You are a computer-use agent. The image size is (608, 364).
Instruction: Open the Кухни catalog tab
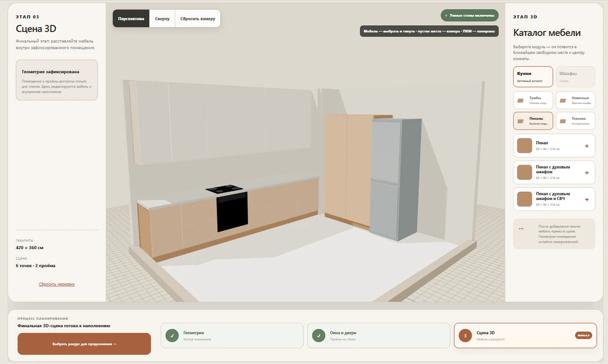(x=533, y=76)
